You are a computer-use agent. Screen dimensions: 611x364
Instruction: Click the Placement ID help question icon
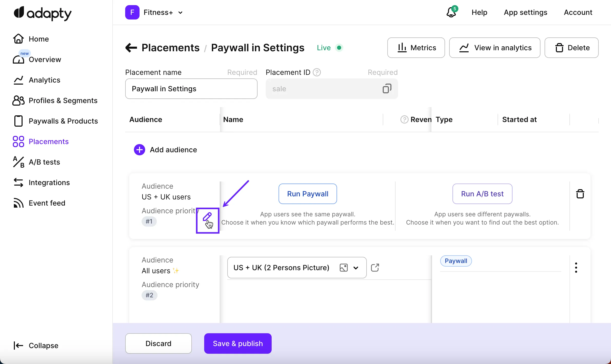[x=317, y=73]
